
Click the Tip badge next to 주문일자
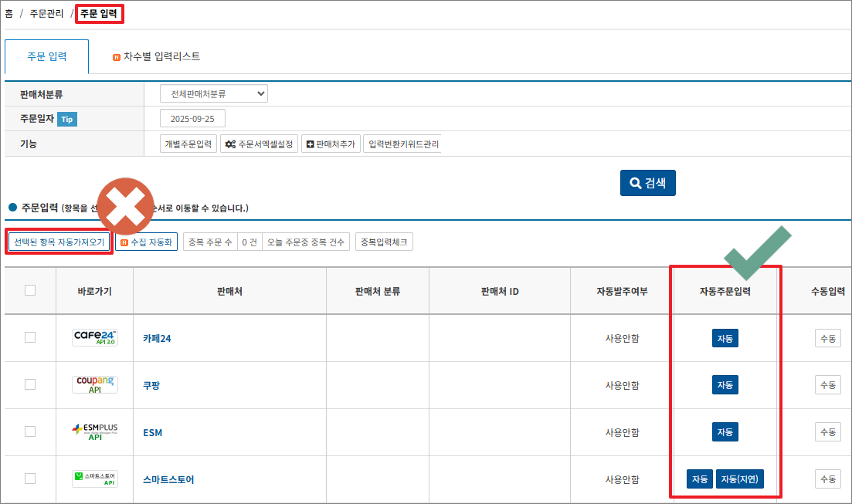pyautogui.click(x=67, y=119)
